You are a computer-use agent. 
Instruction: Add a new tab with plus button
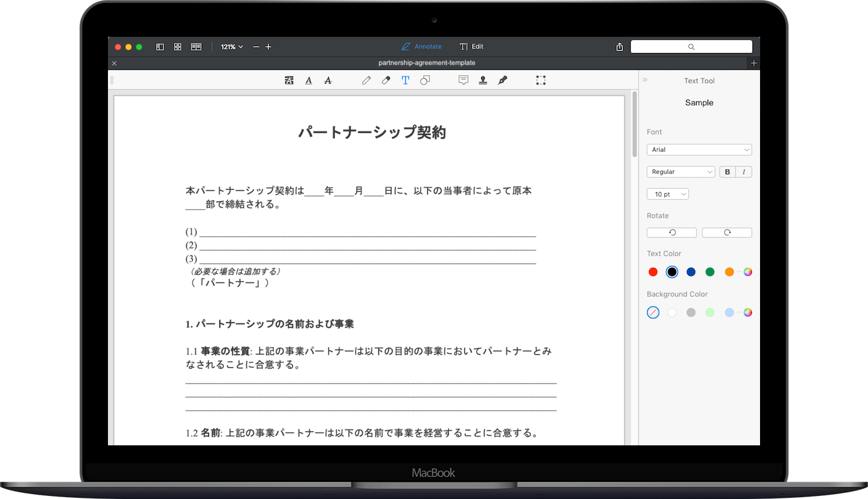pos(754,63)
